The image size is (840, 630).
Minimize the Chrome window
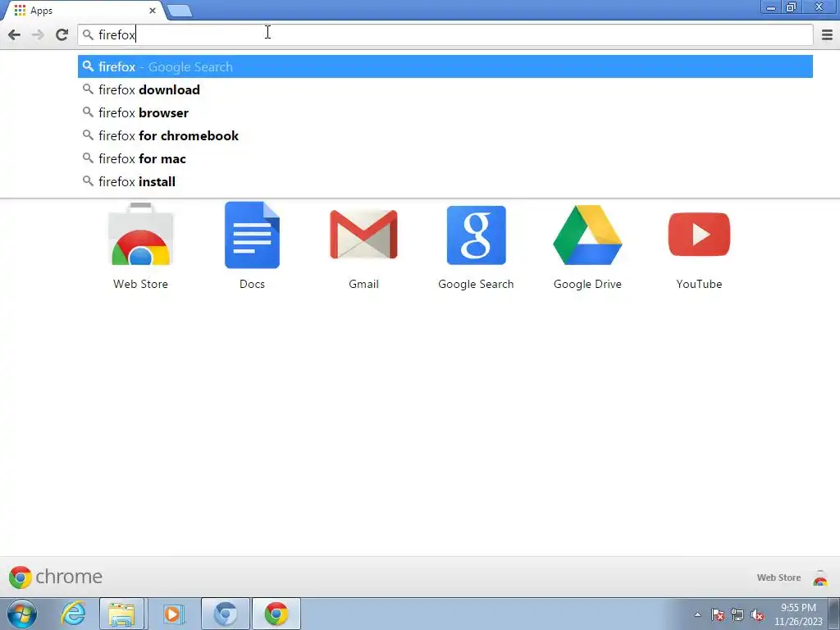(771, 7)
